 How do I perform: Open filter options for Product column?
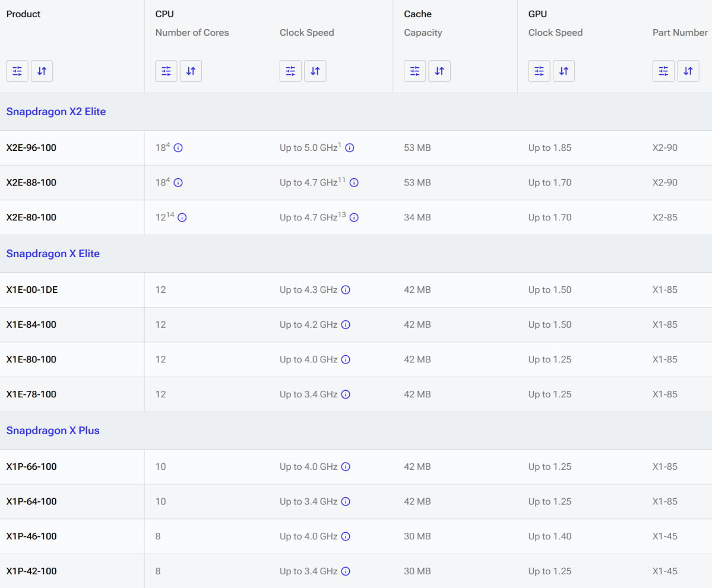click(17, 71)
